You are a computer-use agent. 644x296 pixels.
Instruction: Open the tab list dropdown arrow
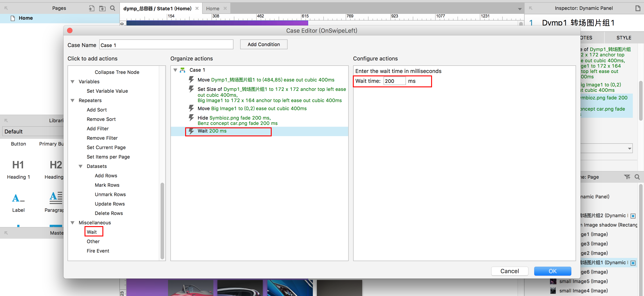click(x=520, y=9)
